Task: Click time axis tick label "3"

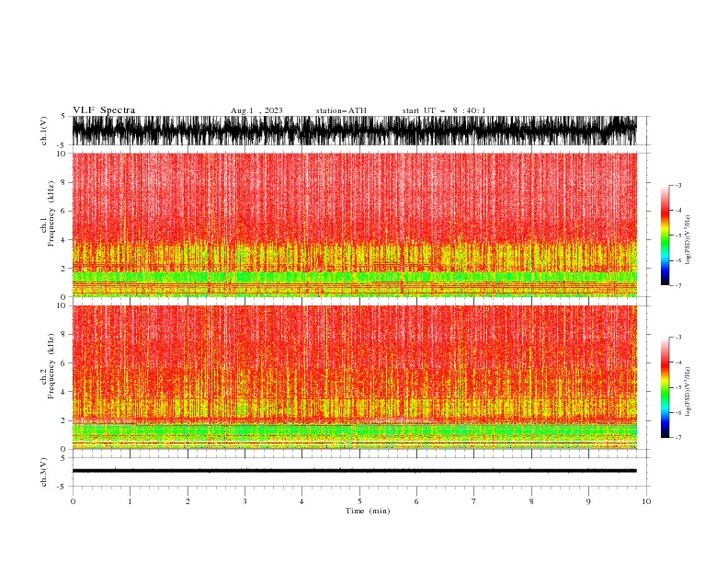Action: click(245, 501)
